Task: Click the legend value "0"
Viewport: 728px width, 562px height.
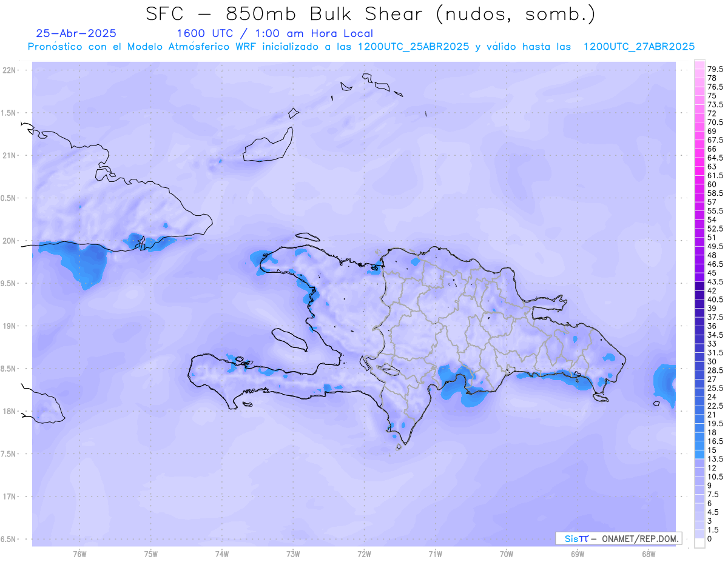Action: pos(710,539)
